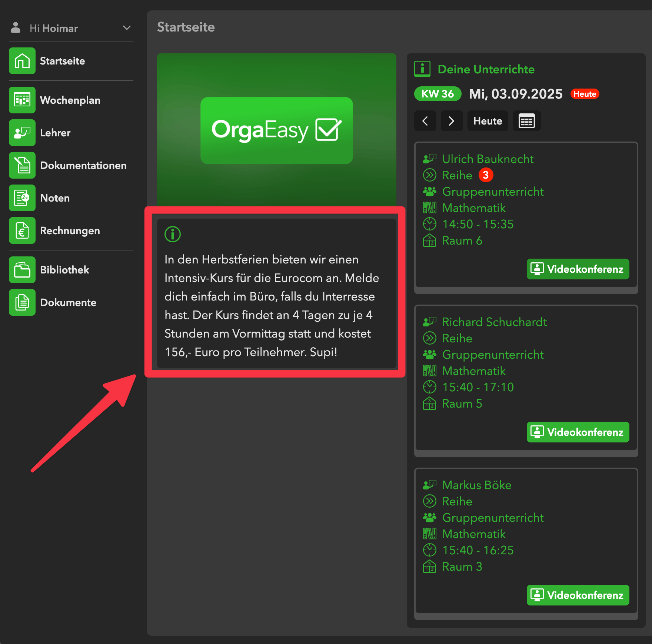Click the red 3 badge next to Reihe
Image resolution: width=652 pixels, height=644 pixels.
[x=486, y=175]
